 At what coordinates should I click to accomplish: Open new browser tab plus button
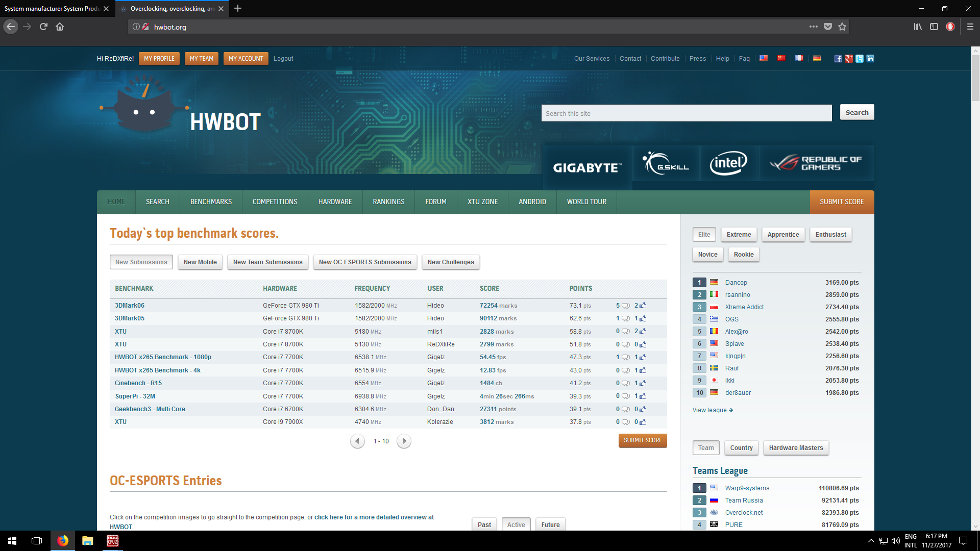(x=238, y=8)
